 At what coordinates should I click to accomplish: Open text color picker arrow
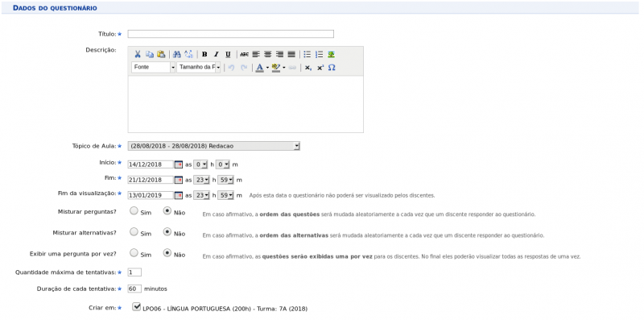tap(267, 68)
